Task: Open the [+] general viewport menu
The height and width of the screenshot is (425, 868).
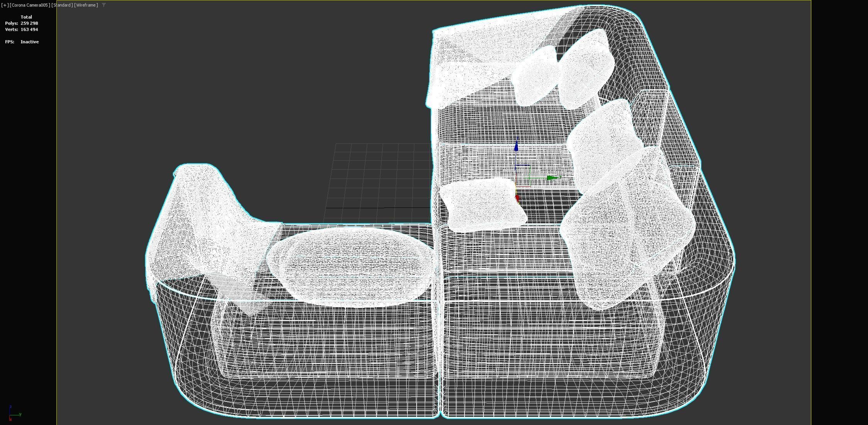Action: point(5,5)
